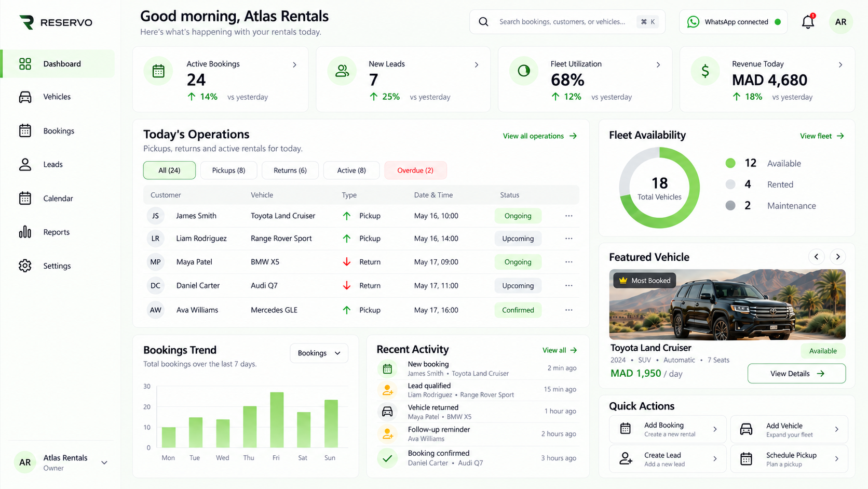Switch to the Pickups (8) tab
The image size is (868, 489).
coord(228,170)
